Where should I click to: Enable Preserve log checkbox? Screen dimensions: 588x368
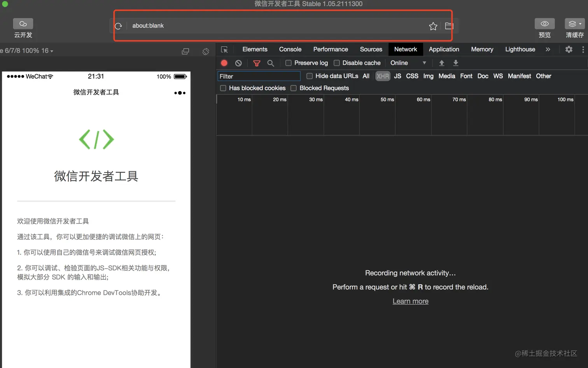(x=289, y=63)
